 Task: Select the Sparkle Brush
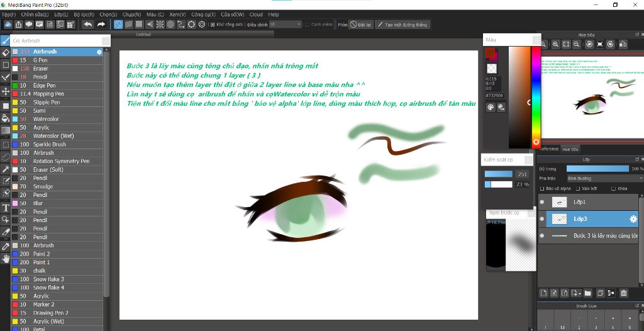pyautogui.click(x=57, y=144)
